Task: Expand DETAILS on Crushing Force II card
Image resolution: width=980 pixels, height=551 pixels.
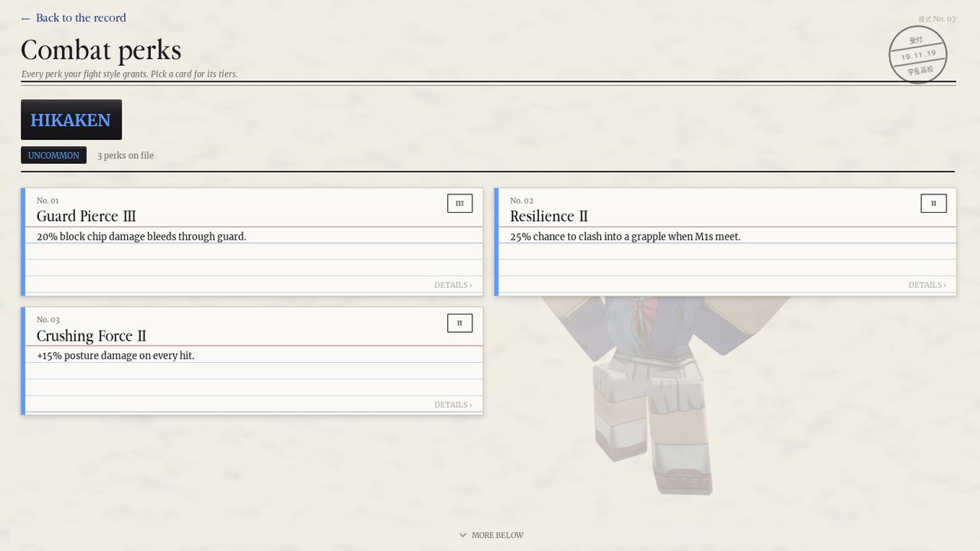Action: point(453,405)
